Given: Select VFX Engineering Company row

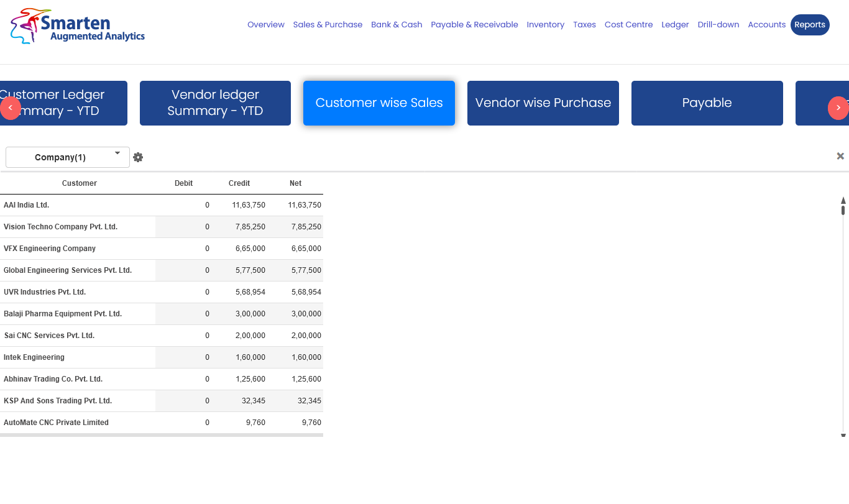Looking at the screenshot, I should pos(162,249).
